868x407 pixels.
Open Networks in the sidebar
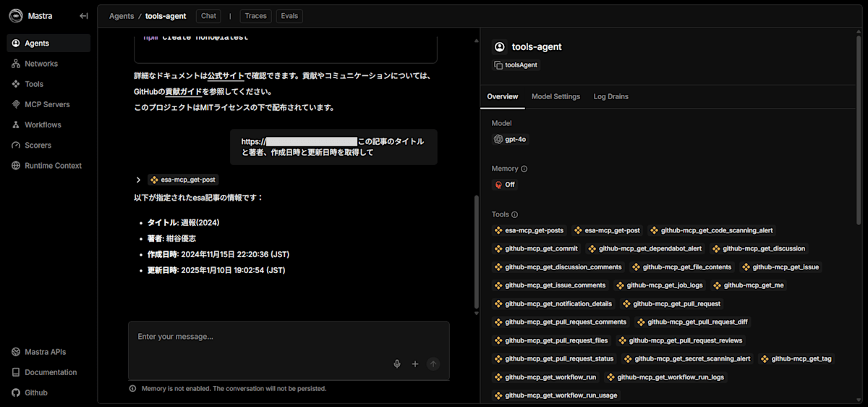[48, 64]
